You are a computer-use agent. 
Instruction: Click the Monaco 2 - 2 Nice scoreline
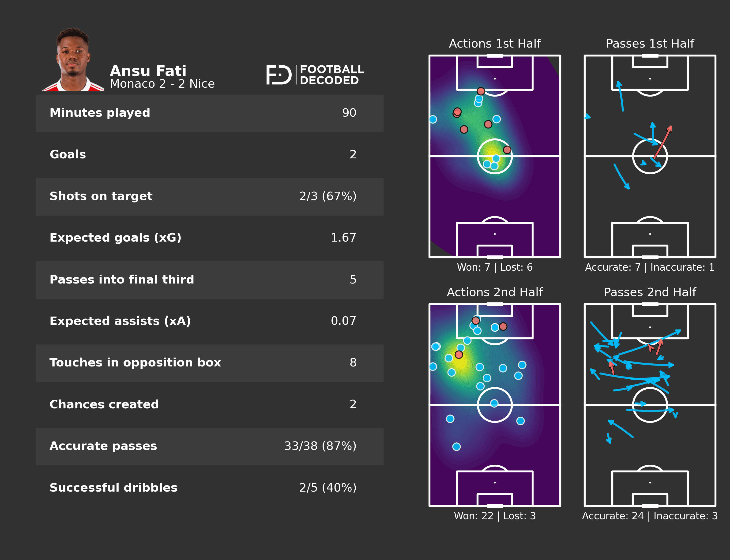click(162, 84)
